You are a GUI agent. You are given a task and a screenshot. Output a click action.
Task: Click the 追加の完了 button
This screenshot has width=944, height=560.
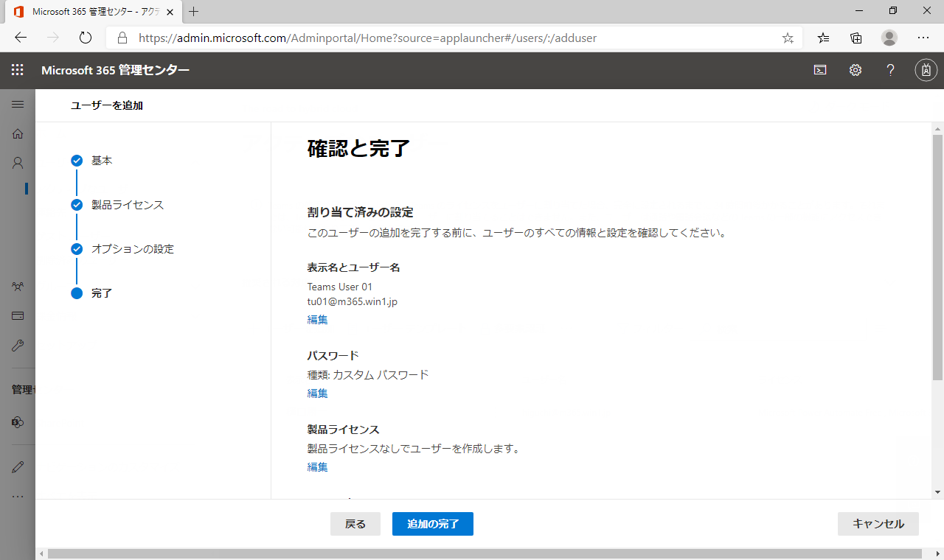[x=433, y=524]
